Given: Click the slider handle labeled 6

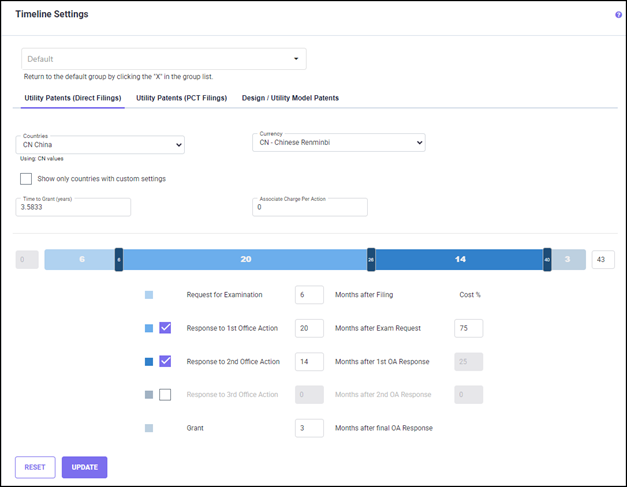Looking at the screenshot, I should (119, 259).
